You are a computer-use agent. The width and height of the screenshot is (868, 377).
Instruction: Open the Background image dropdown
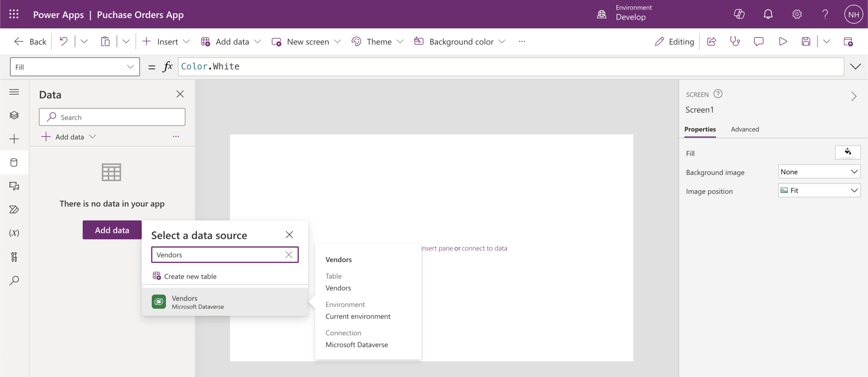[x=819, y=172]
